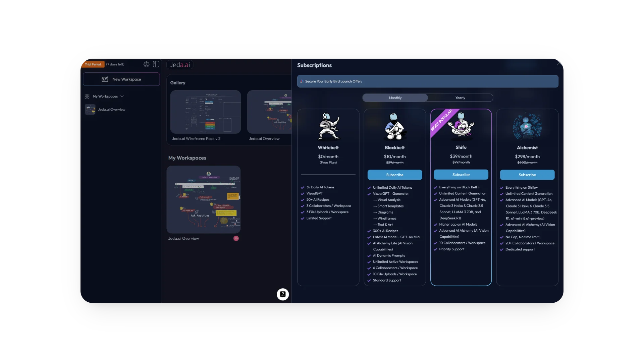
Task: Switch to the Yearly billing tab
Action: tap(460, 98)
